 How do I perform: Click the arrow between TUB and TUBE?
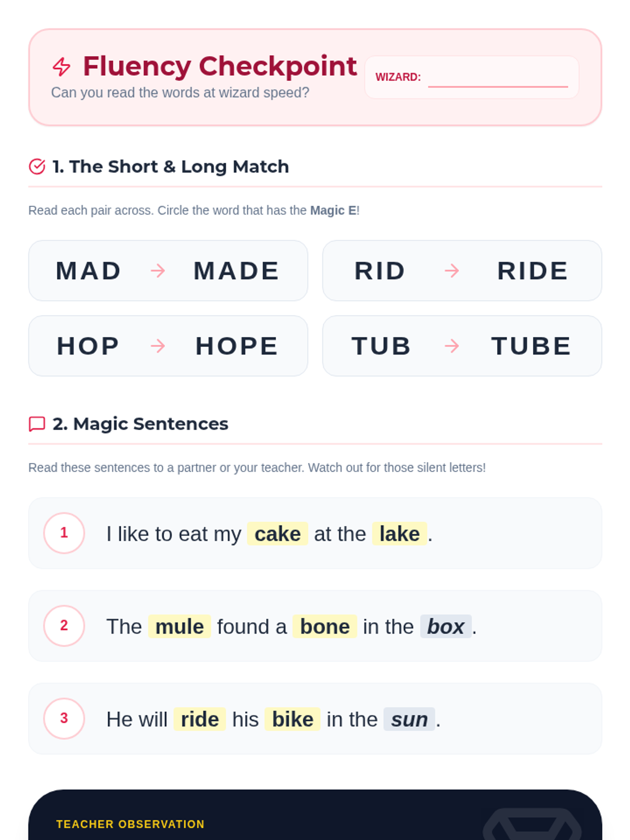pyautogui.click(x=452, y=346)
